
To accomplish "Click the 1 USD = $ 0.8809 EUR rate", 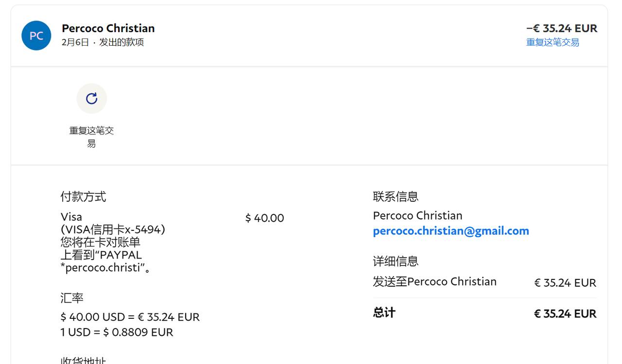I will 117,332.
